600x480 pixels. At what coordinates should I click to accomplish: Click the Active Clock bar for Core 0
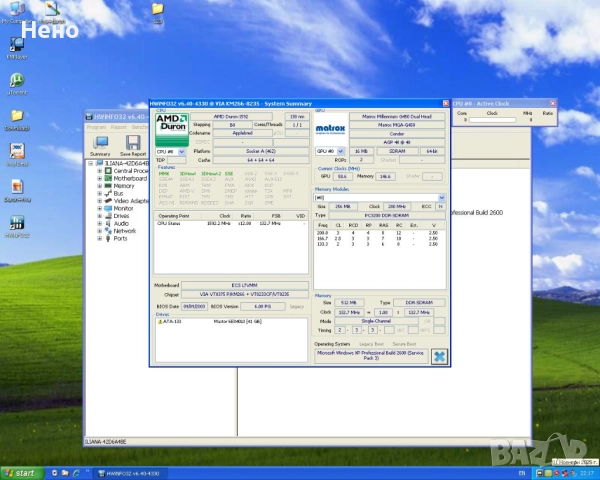coord(492,120)
